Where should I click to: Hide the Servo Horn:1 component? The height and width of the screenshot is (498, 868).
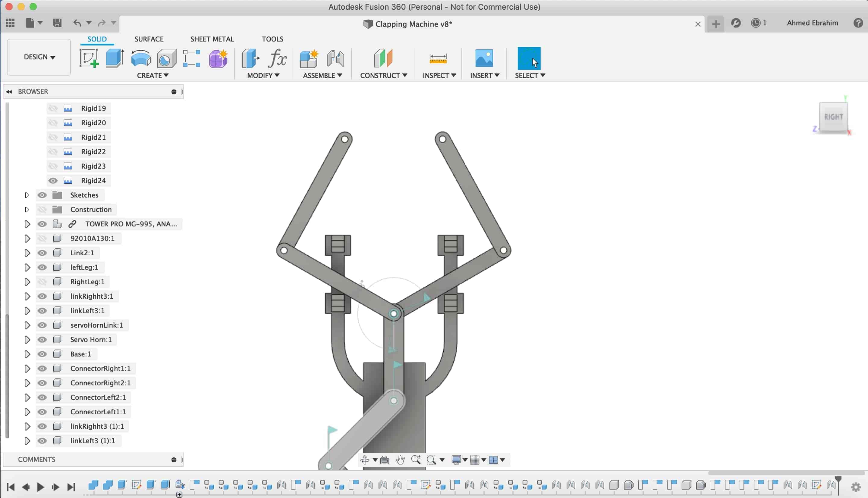(x=42, y=340)
